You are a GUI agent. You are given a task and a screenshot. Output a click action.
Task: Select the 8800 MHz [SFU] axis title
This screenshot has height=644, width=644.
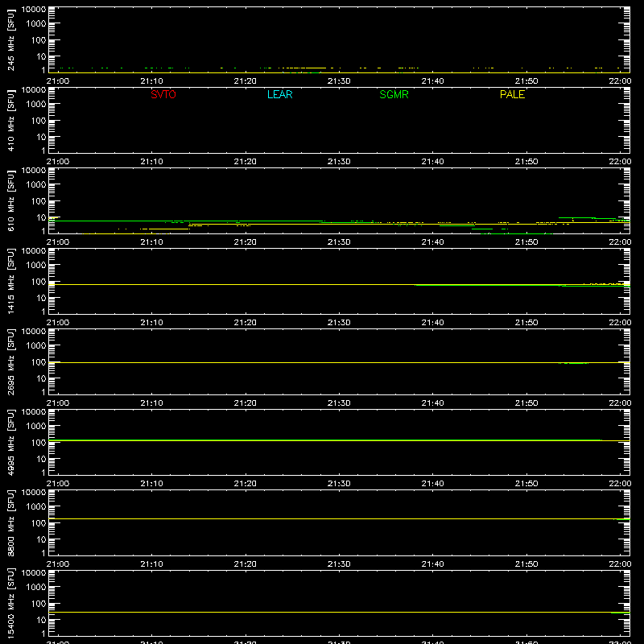[x=10, y=522]
